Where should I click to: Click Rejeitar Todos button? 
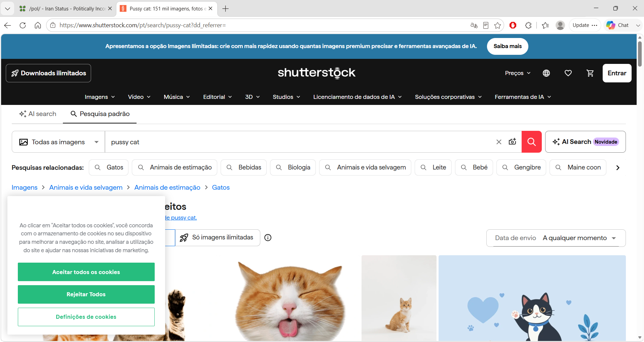click(x=86, y=295)
